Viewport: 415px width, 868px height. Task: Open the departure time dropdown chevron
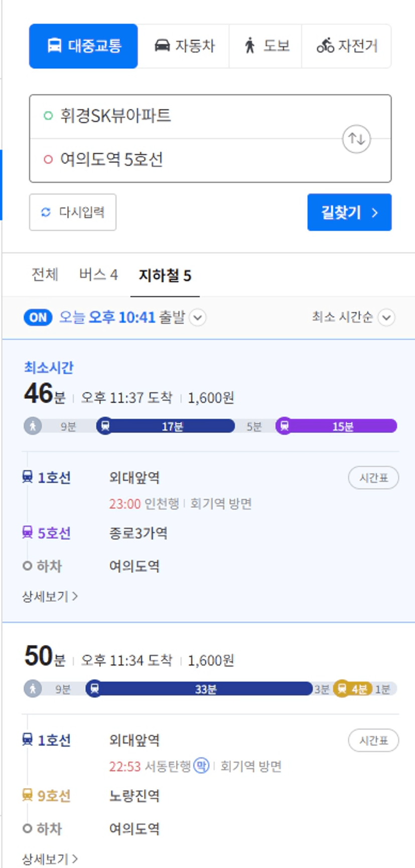pos(198,317)
